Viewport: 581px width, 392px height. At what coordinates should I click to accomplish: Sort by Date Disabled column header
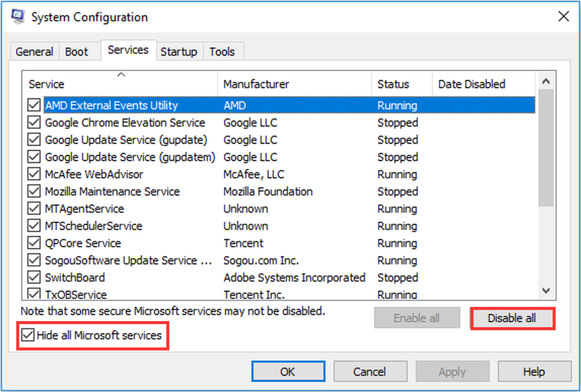(484, 84)
